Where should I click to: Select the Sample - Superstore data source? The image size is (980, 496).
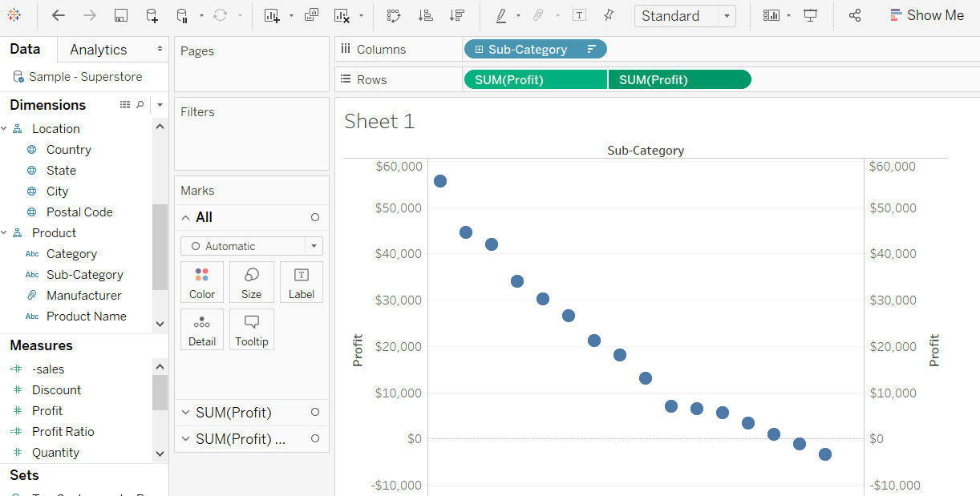77,77
